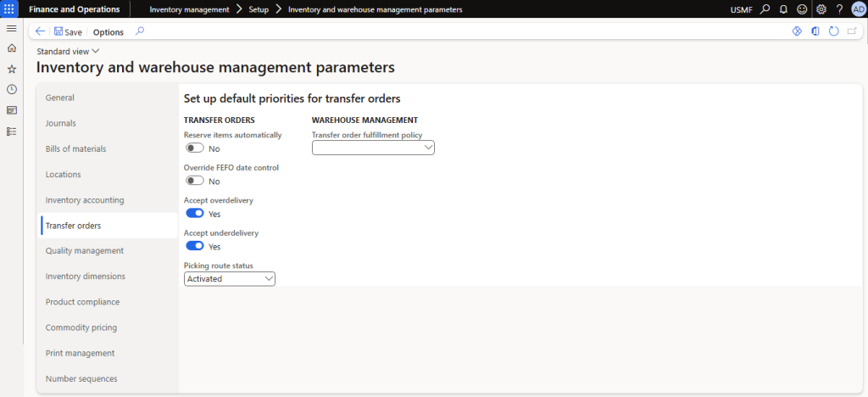Screen dimensions: 868x397
Task: Turn off Accept overdelivery toggle
Action: click(195, 214)
